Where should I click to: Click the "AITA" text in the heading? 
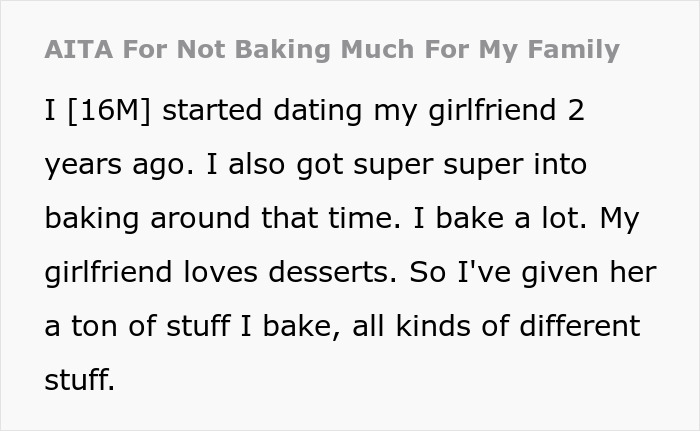coord(79,49)
